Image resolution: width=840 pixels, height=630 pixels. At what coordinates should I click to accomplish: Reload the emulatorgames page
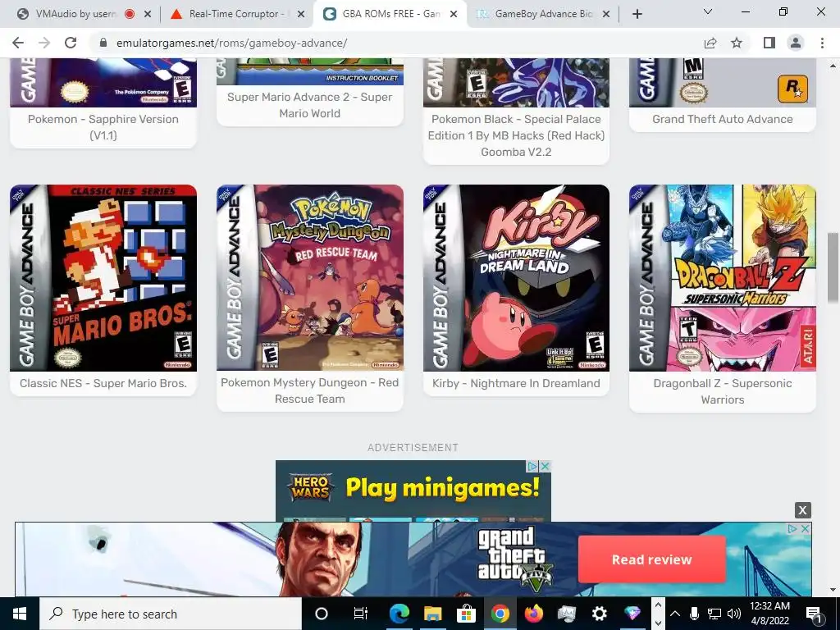click(x=71, y=43)
